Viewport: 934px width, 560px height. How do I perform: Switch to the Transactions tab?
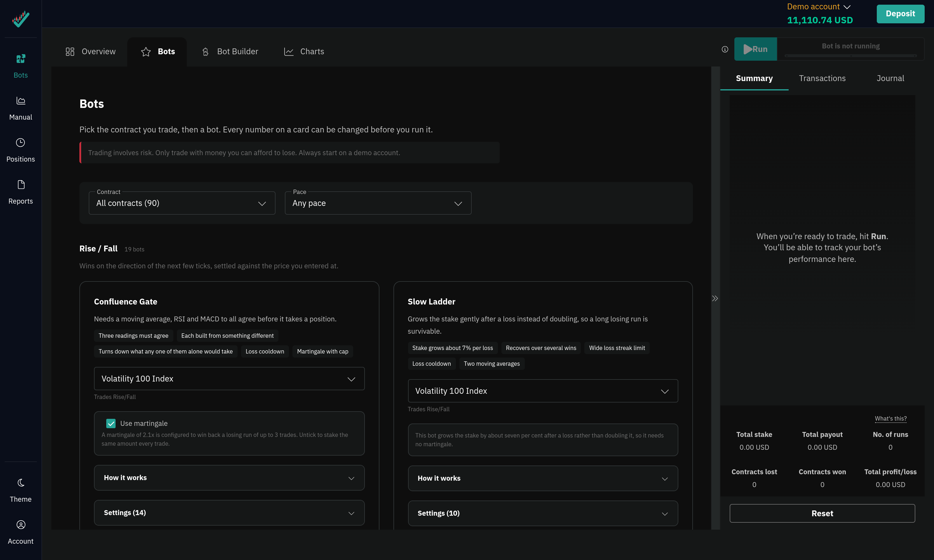pyautogui.click(x=822, y=78)
